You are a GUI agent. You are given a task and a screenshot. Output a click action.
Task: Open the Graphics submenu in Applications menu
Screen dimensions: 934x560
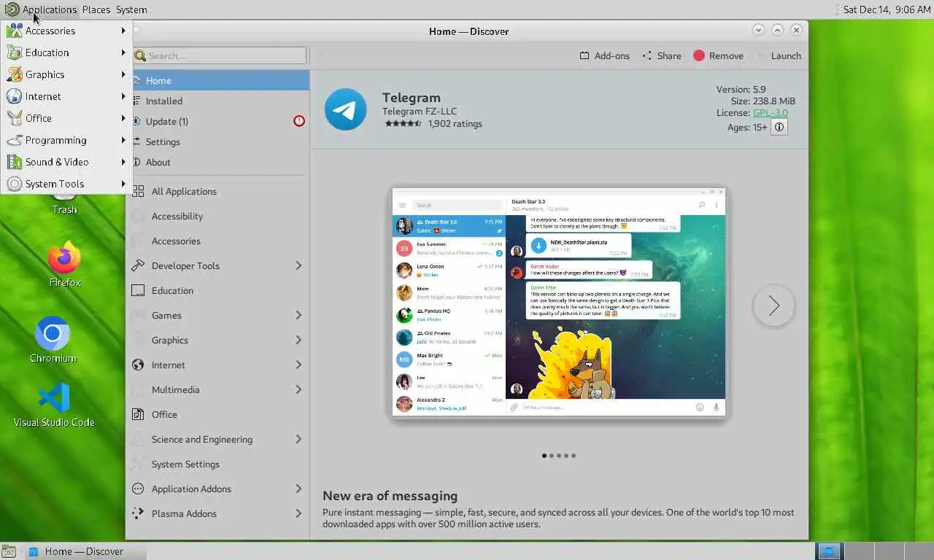66,74
